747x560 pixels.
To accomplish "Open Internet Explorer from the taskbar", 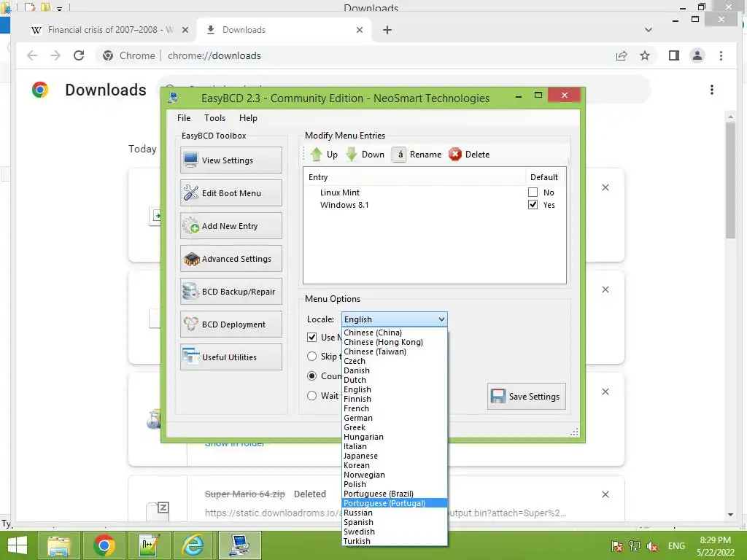I will (x=193, y=545).
